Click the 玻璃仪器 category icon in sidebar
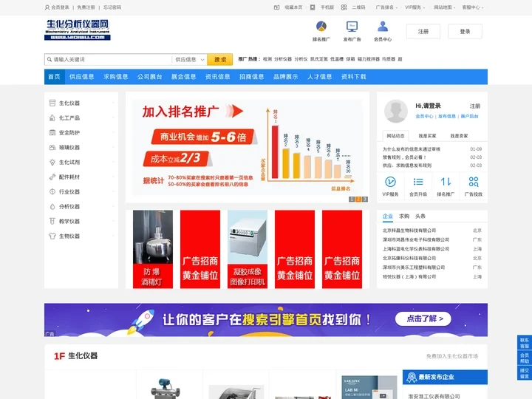The width and height of the screenshot is (532, 399). point(52,147)
